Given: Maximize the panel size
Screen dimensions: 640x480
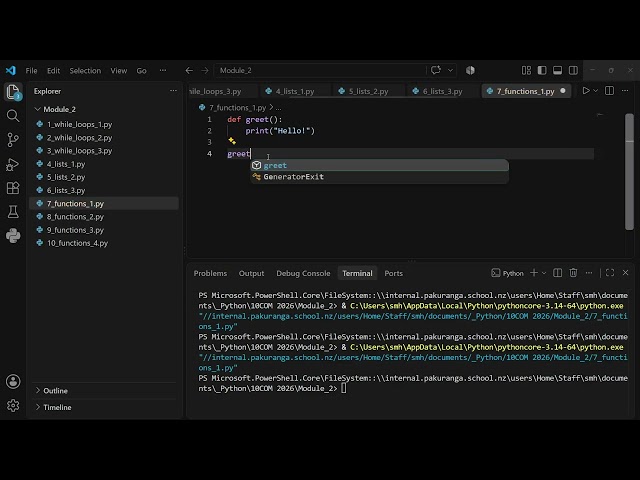Looking at the screenshot, I should tap(610, 273).
